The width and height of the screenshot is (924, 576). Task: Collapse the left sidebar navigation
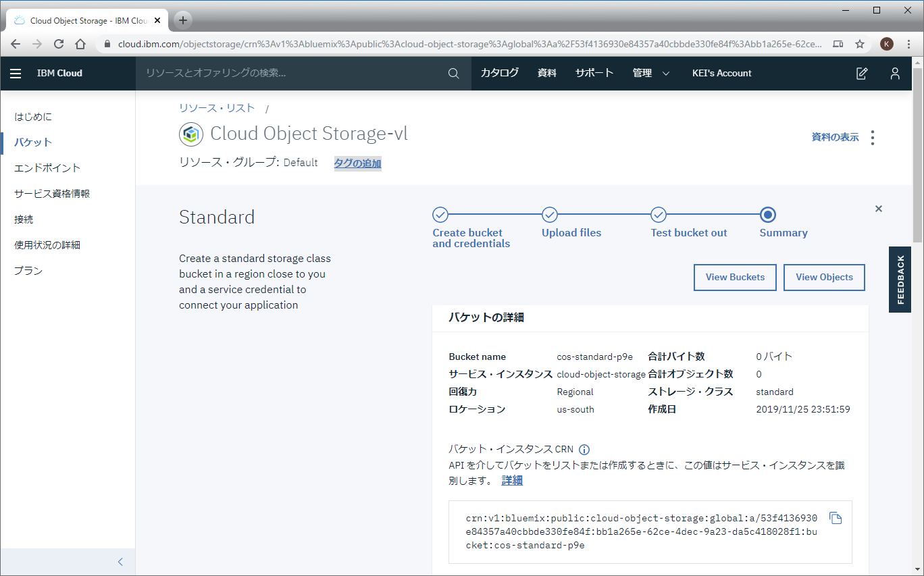pyautogui.click(x=120, y=562)
